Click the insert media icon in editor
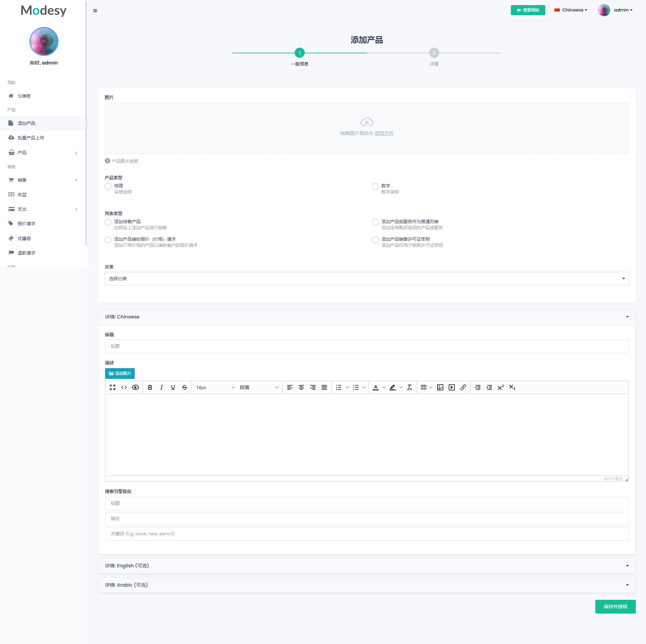This screenshot has width=646, height=644. coord(452,387)
